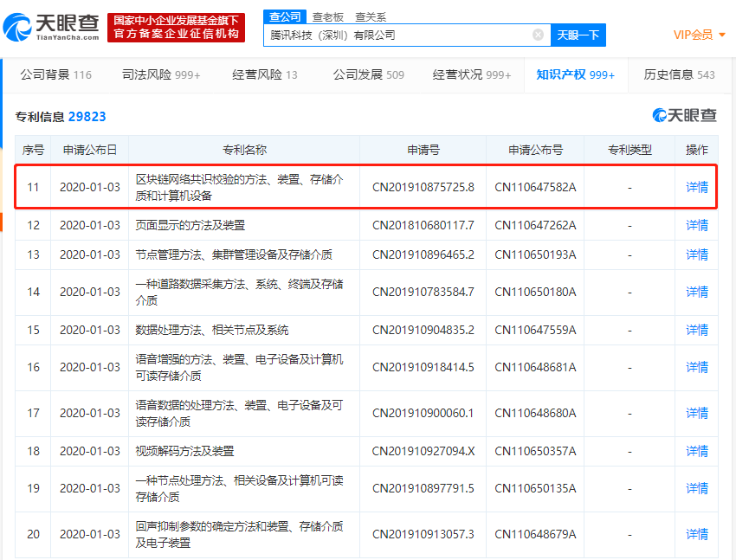Open 详情 for blockchain consensus patent row 11
Viewport: 736px width, 560px height.
(696, 187)
